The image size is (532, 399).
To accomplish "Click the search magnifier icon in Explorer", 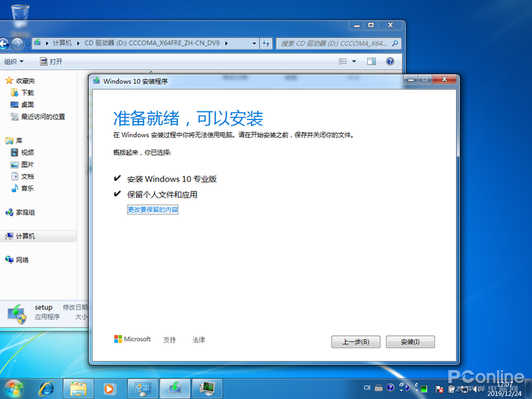I will point(395,43).
